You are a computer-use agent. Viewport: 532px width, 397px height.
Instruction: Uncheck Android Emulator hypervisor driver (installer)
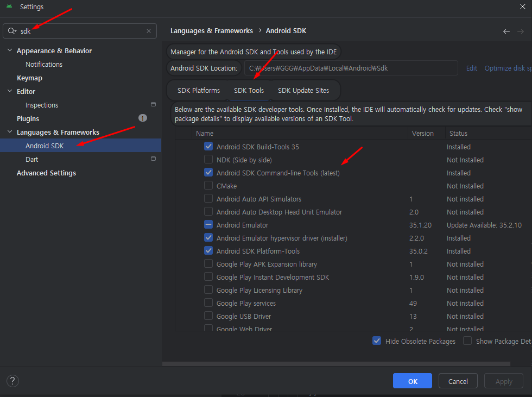tap(208, 237)
